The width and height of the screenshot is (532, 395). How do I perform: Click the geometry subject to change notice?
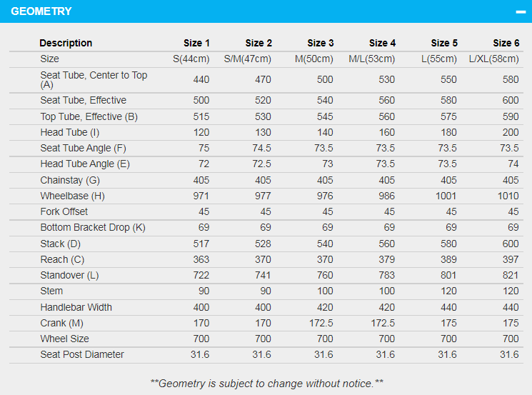[x=266, y=384]
